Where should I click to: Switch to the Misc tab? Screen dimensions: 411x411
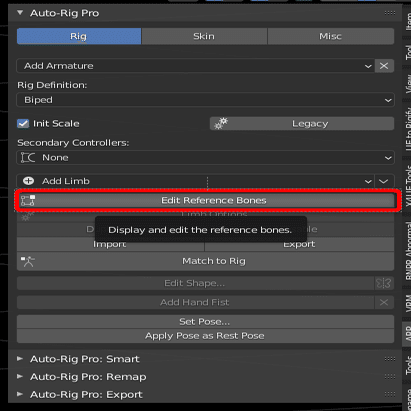pyautogui.click(x=330, y=36)
